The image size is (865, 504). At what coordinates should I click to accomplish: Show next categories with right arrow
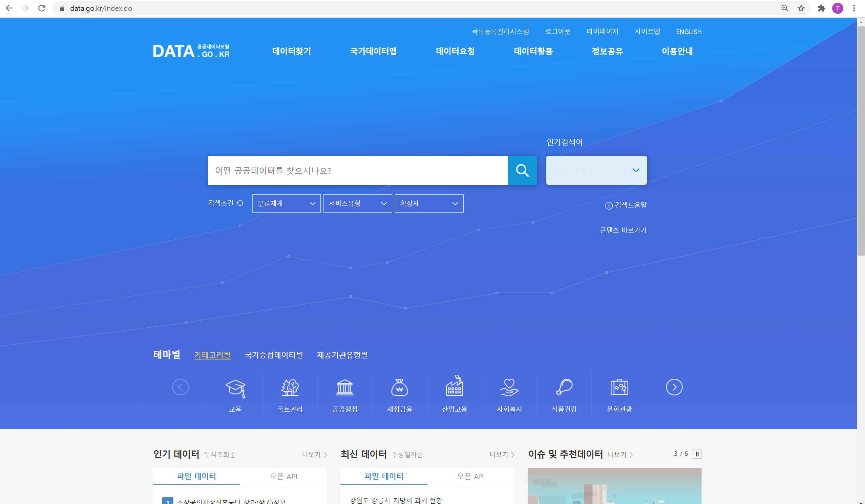[674, 387]
